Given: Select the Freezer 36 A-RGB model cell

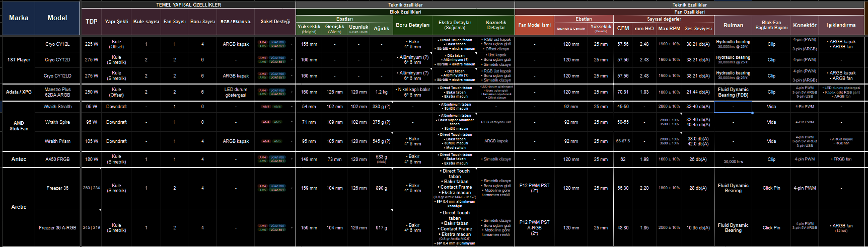Looking at the screenshot, I should tap(57, 228).
